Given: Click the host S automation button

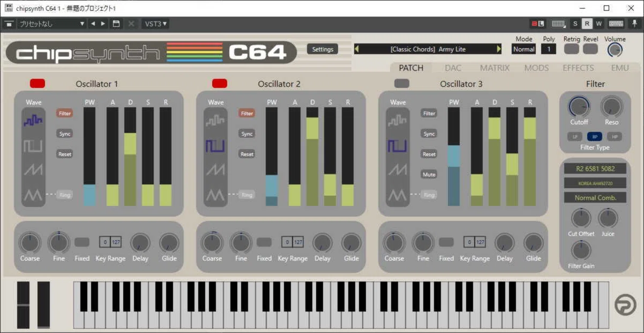Looking at the screenshot, I should pos(575,24).
